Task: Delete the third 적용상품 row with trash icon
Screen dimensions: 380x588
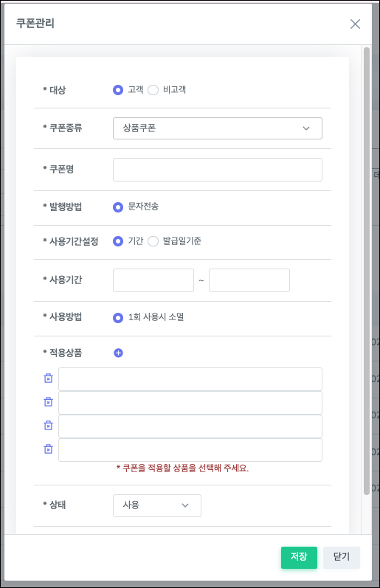Action: [49, 425]
